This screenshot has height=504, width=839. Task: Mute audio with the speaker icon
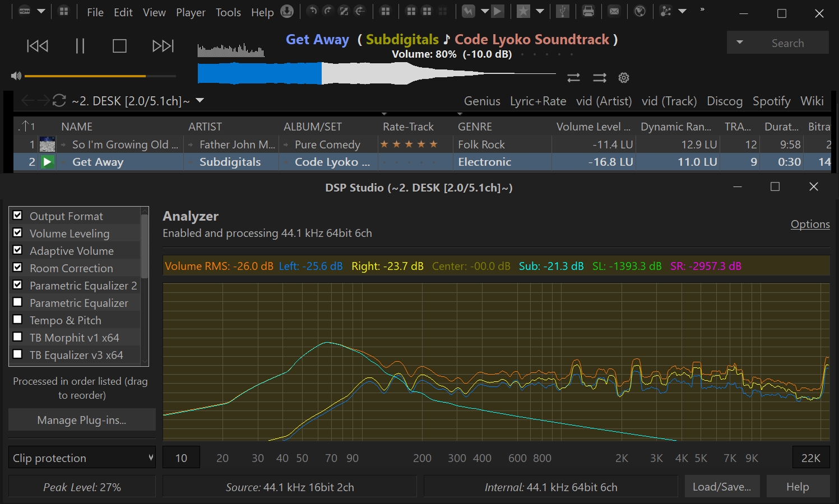16,76
